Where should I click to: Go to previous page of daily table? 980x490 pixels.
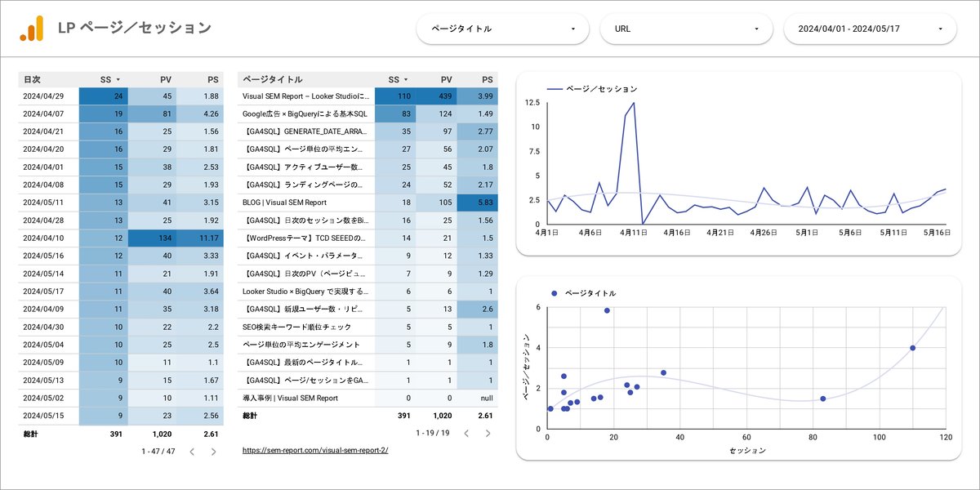(192, 451)
